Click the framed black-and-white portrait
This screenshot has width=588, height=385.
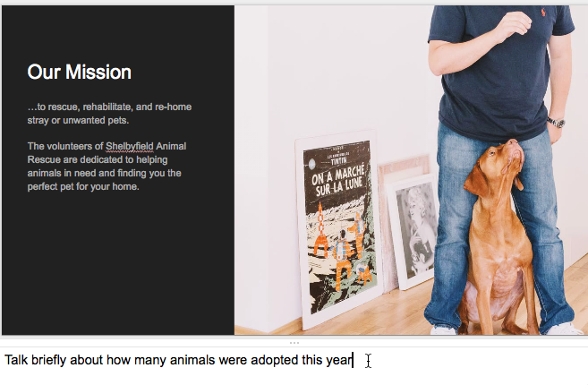pos(413,233)
